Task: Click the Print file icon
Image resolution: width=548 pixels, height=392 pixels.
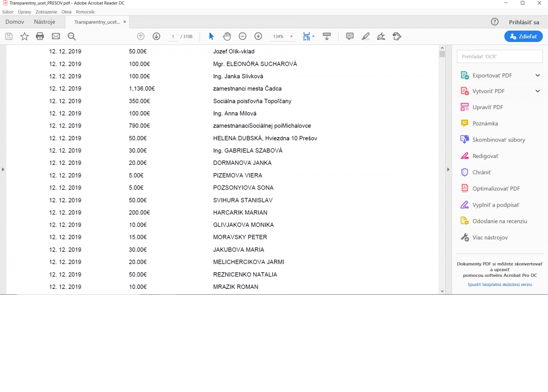Action: click(40, 37)
